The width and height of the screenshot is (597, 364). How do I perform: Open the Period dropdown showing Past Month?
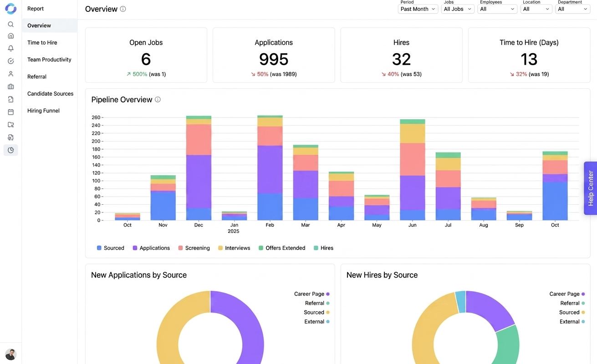tap(418, 9)
